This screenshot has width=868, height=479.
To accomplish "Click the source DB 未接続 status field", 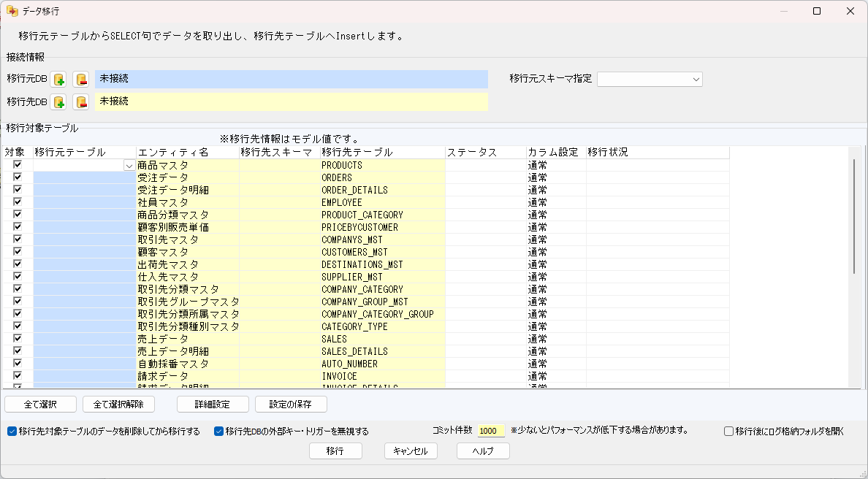I will pos(292,79).
